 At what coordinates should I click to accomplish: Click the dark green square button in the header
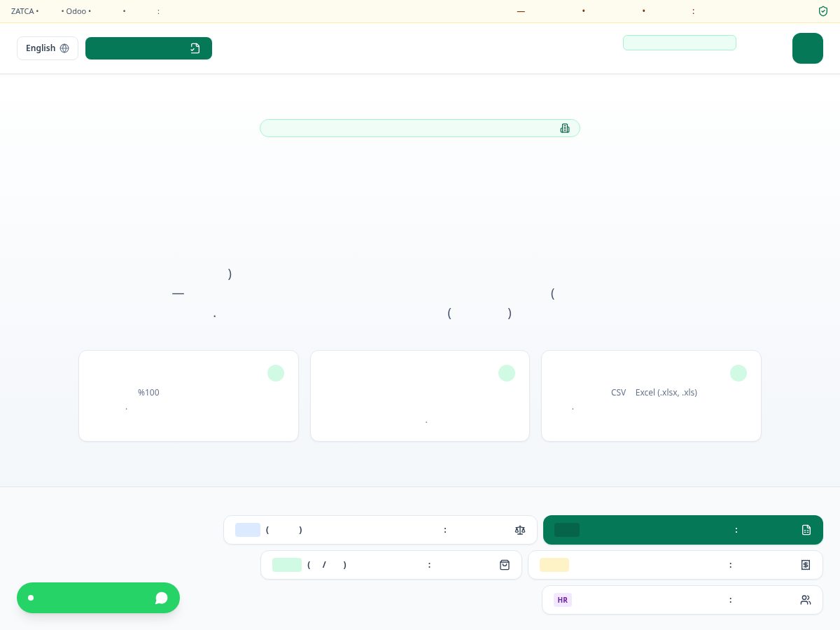(x=808, y=48)
